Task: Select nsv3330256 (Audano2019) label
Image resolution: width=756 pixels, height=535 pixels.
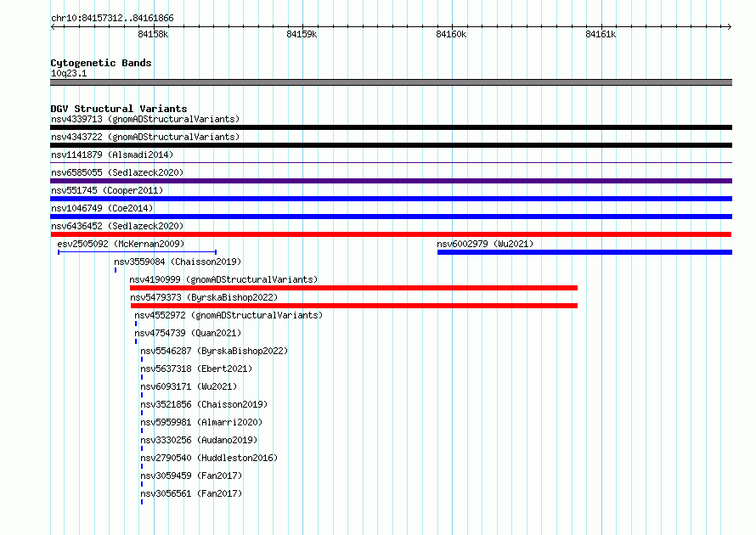Action: tap(199, 440)
